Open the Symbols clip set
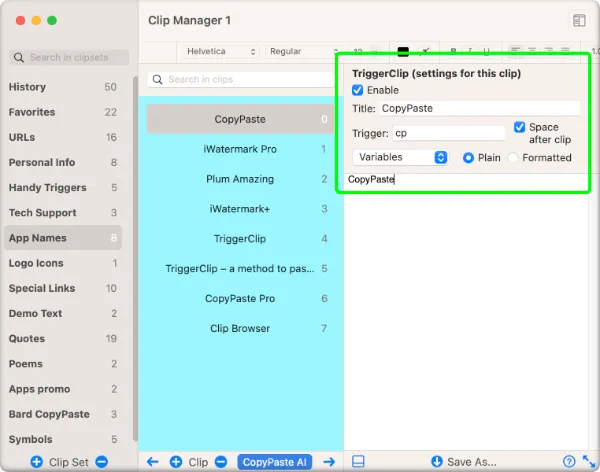The width and height of the screenshot is (600, 472). pos(63,439)
